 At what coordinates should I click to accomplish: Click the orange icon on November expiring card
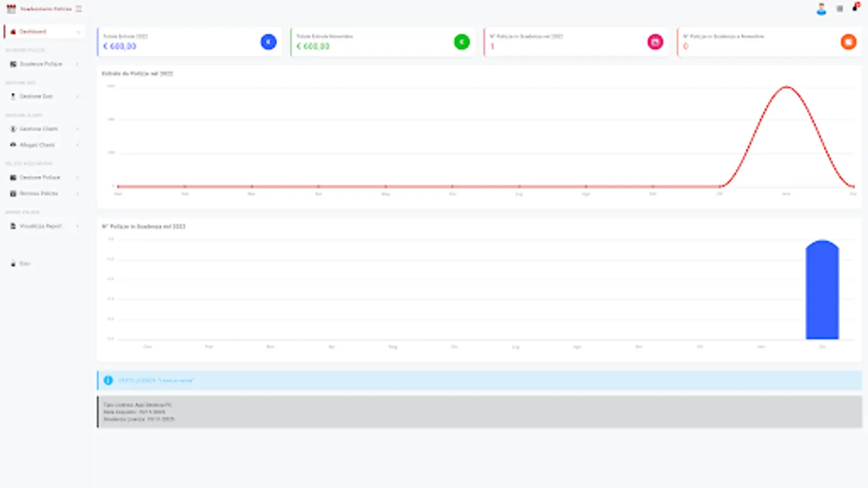pyautogui.click(x=848, y=42)
